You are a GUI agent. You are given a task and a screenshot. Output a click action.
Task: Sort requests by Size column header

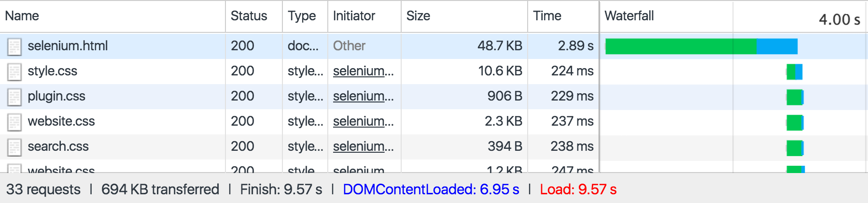click(x=418, y=16)
